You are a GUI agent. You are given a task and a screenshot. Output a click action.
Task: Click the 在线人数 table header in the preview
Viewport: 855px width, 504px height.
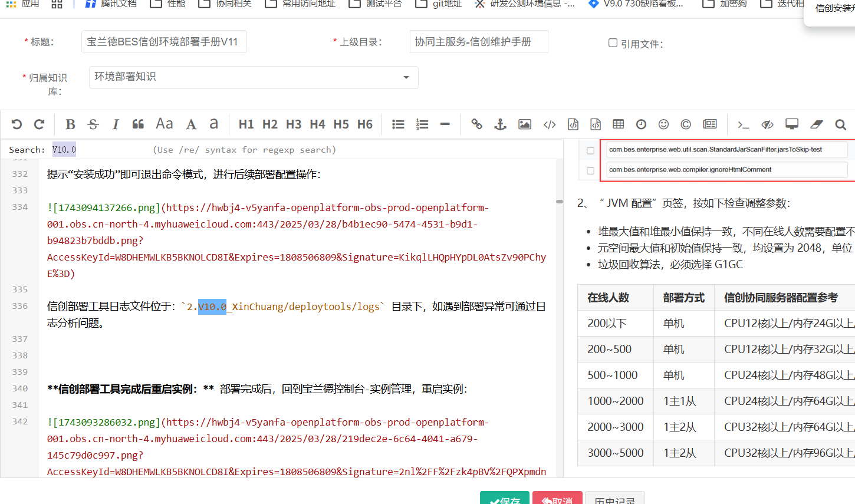coord(608,298)
